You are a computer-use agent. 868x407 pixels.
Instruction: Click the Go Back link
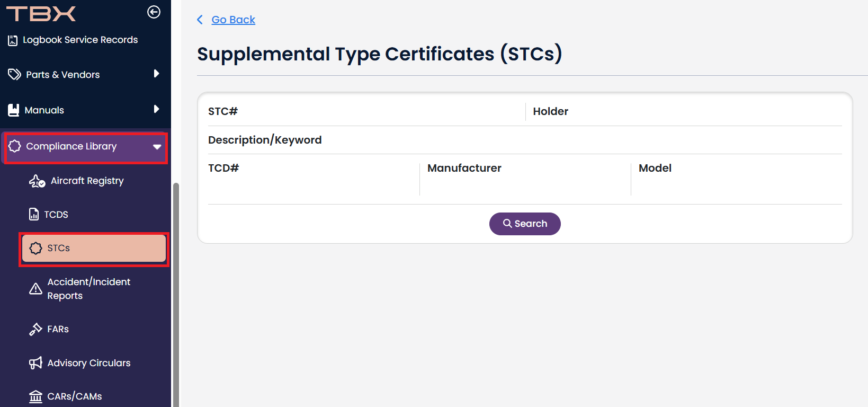(x=233, y=20)
